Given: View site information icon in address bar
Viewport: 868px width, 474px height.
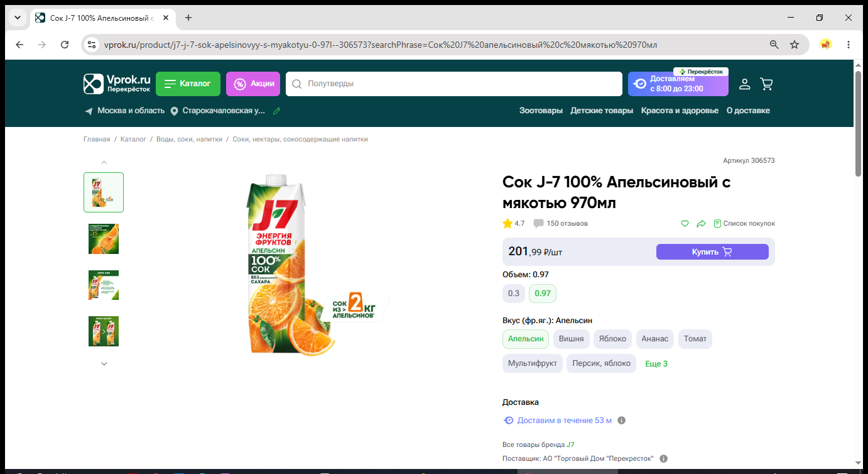Looking at the screenshot, I should tap(92, 45).
